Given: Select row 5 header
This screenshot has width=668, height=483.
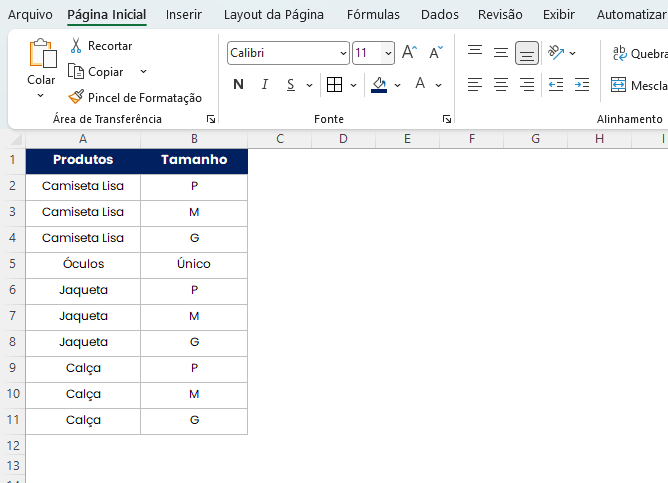Looking at the screenshot, I should tap(13, 264).
